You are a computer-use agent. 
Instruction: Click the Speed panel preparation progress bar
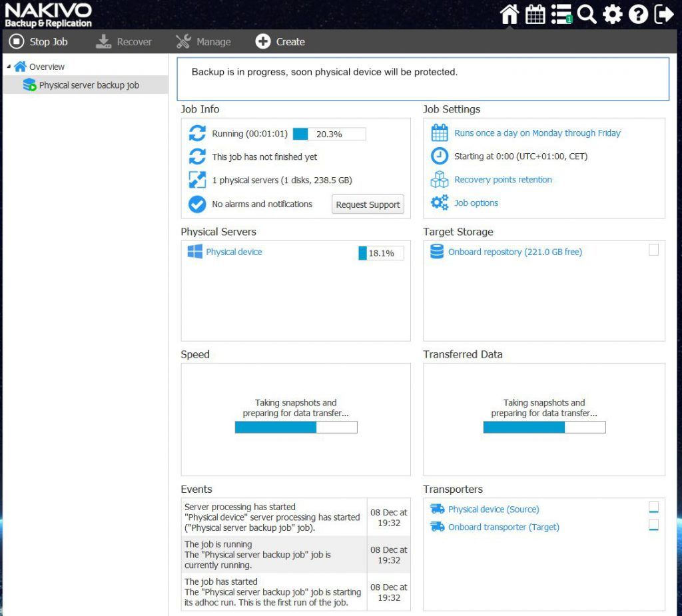click(296, 427)
